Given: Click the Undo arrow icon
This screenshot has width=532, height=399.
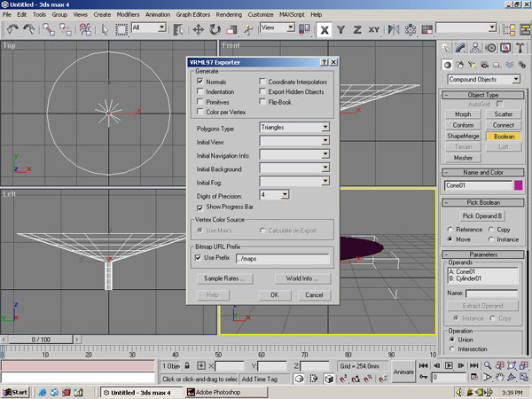Looking at the screenshot, I should pos(12,29).
